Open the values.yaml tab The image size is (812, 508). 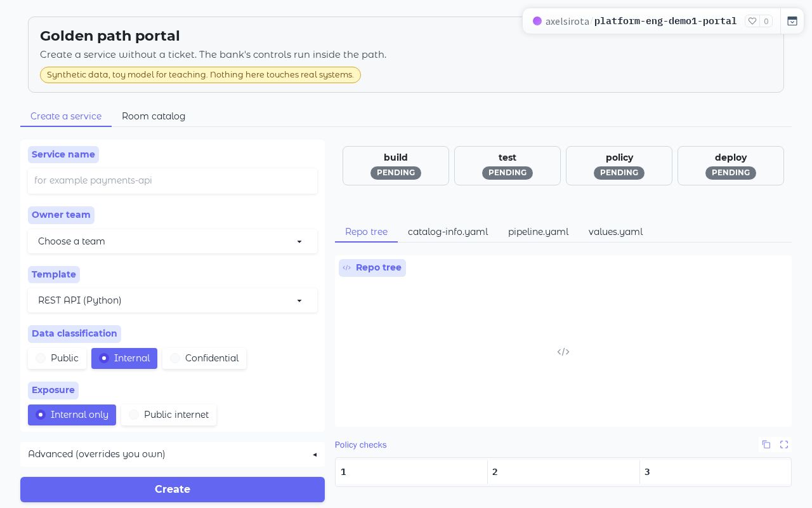point(615,232)
